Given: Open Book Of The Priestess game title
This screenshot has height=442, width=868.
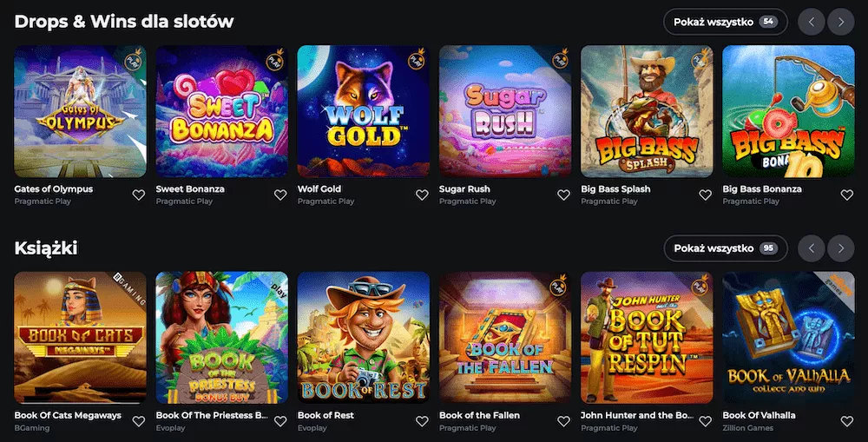Looking at the screenshot, I should pyautogui.click(x=211, y=415).
